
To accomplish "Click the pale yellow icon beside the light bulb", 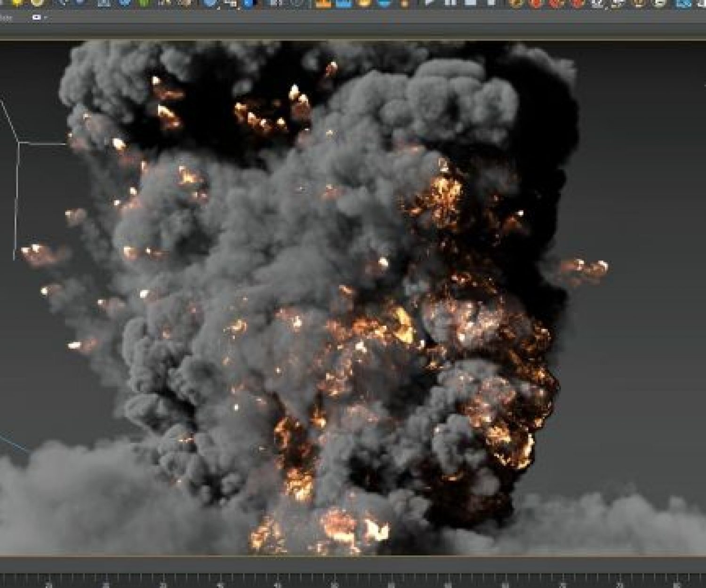I will click(x=37, y=3).
